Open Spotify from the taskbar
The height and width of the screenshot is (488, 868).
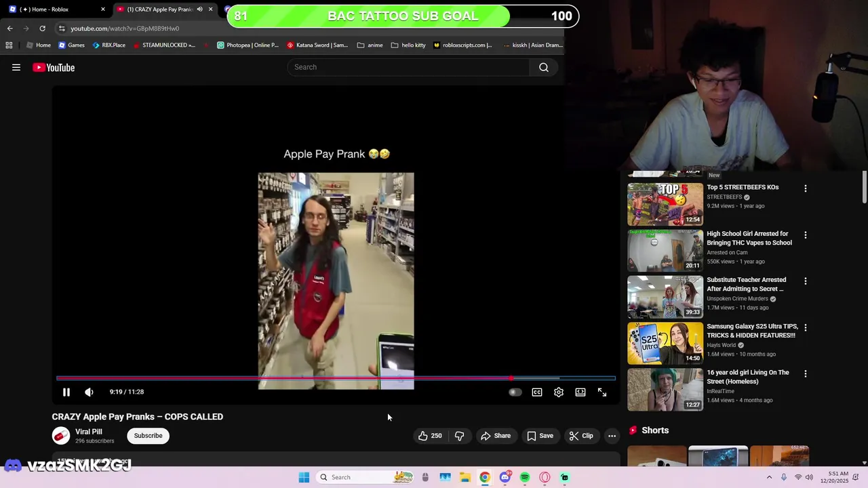pos(524,477)
